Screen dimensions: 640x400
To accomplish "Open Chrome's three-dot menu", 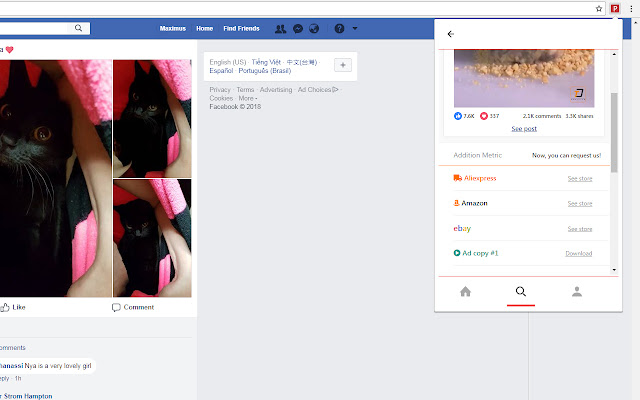I will (631, 9).
